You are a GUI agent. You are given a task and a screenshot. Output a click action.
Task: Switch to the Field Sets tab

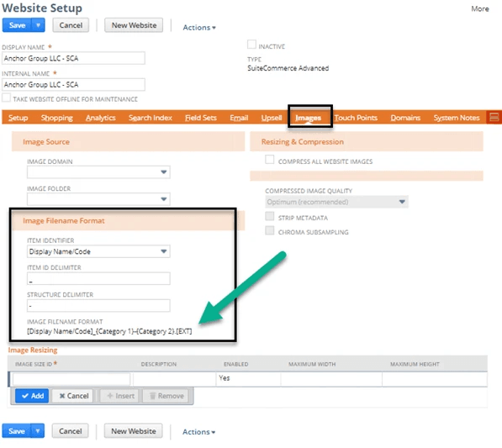pos(201,118)
